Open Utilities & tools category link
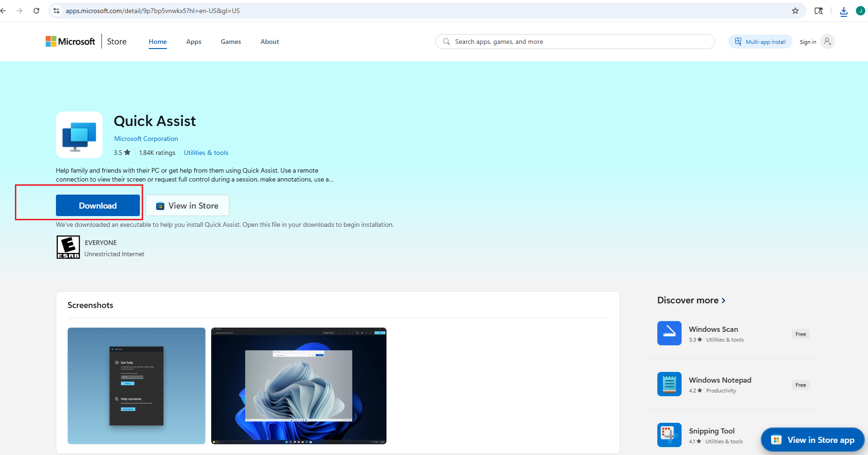 click(x=206, y=153)
